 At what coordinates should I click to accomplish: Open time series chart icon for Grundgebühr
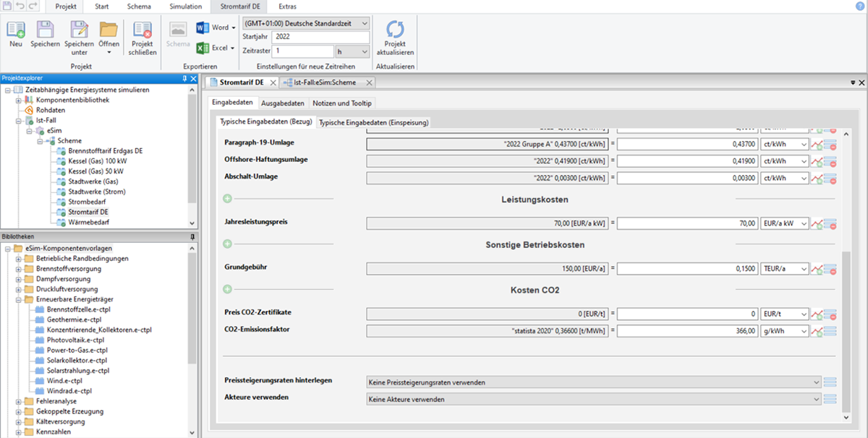pyautogui.click(x=817, y=269)
